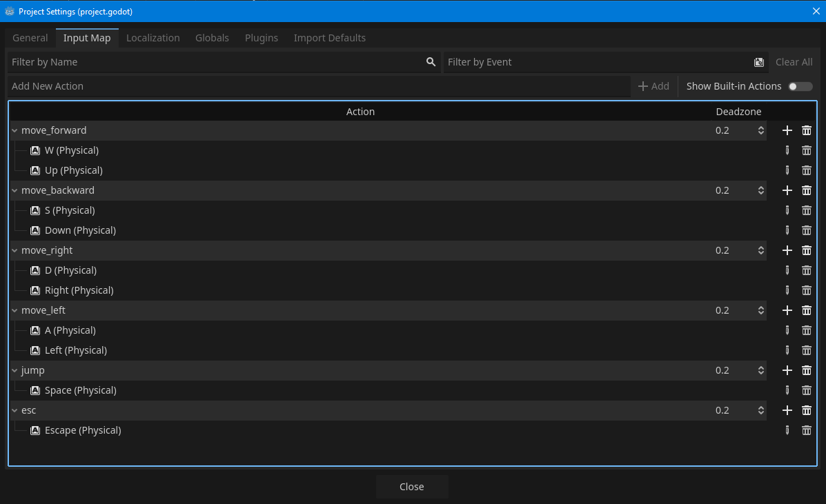Toggle Show Built-in Actions switch
Screen dimensions: 826x504
(x=800, y=86)
